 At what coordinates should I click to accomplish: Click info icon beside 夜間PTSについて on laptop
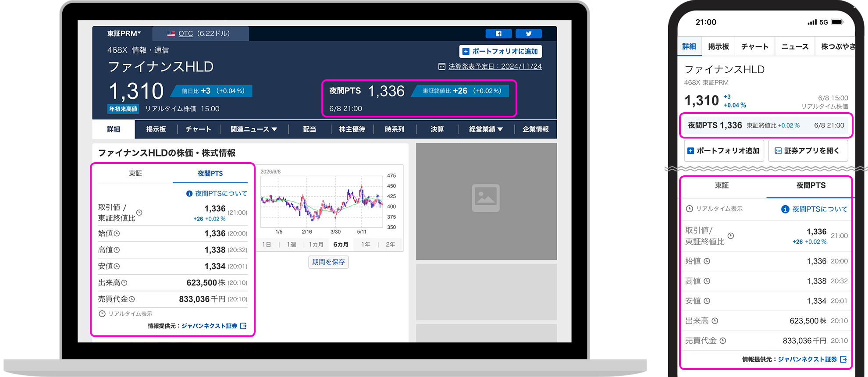point(189,193)
